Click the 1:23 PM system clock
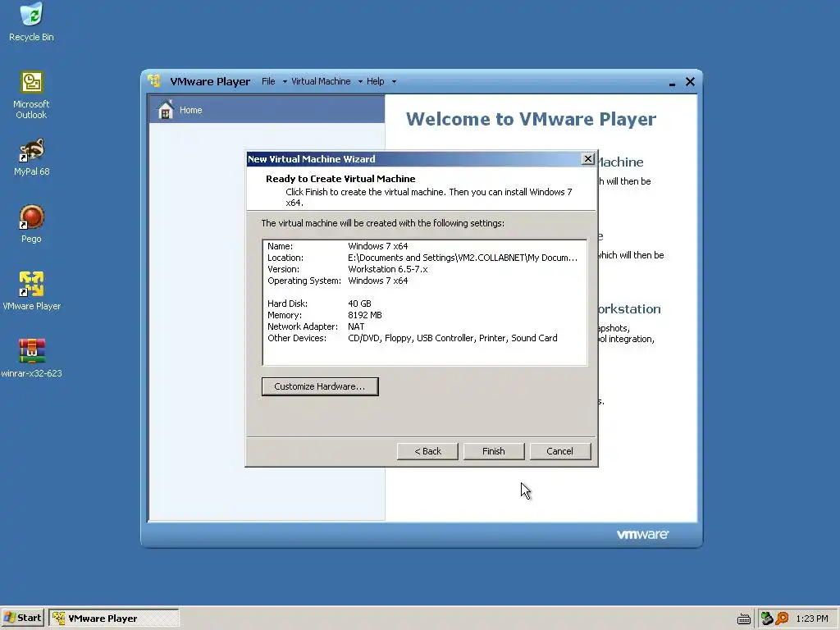Image resolution: width=840 pixels, height=630 pixels. 811,619
